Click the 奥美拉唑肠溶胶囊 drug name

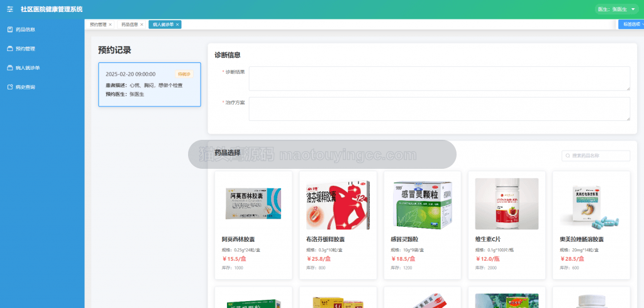tap(582, 240)
